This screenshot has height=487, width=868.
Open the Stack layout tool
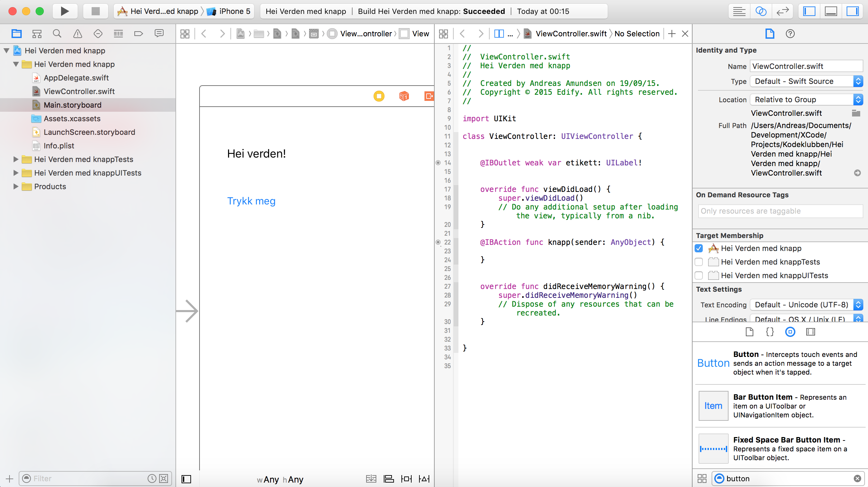[371, 479]
